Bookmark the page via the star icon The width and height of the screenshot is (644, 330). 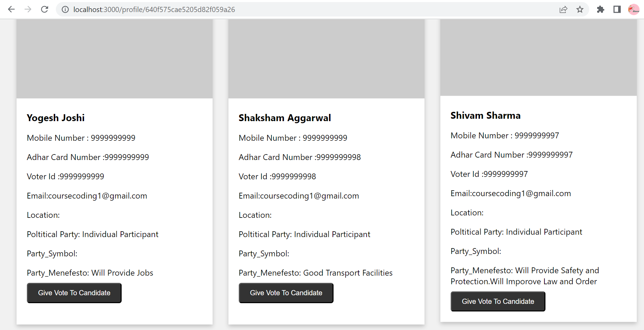pyautogui.click(x=580, y=9)
